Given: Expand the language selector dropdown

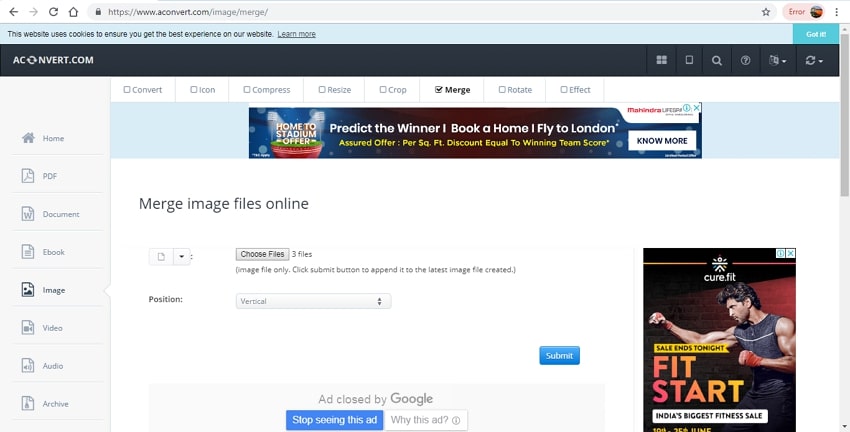Looking at the screenshot, I should 776,60.
